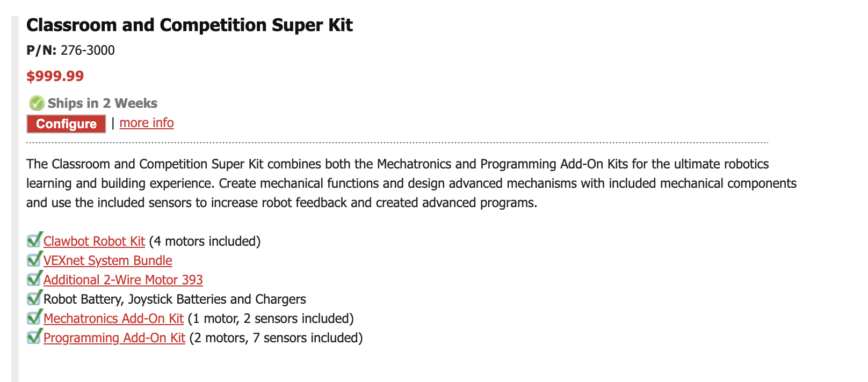Open the more info link
Viewport: 868px width, 382px height.
[x=147, y=123]
